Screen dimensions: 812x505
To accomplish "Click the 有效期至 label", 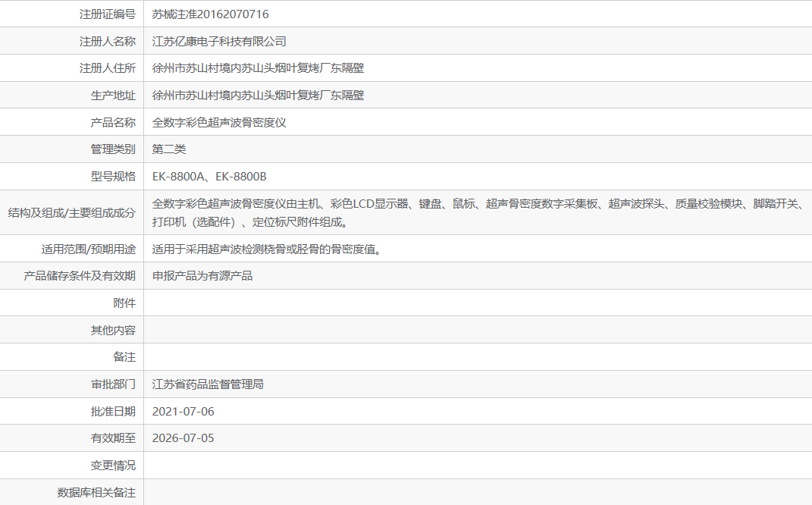I will point(113,438).
